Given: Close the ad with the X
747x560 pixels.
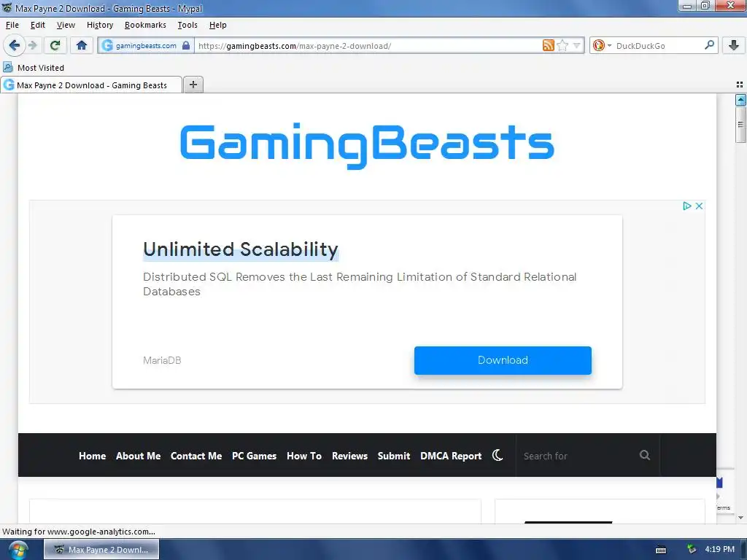Looking at the screenshot, I should pyautogui.click(x=699, y=206).
